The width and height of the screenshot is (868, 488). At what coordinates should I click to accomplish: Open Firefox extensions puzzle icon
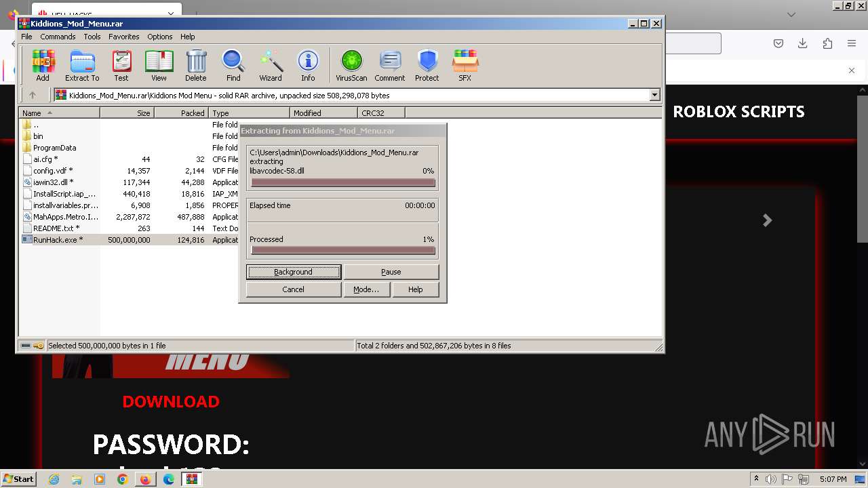pyautogui.click(x=827, y=43)
